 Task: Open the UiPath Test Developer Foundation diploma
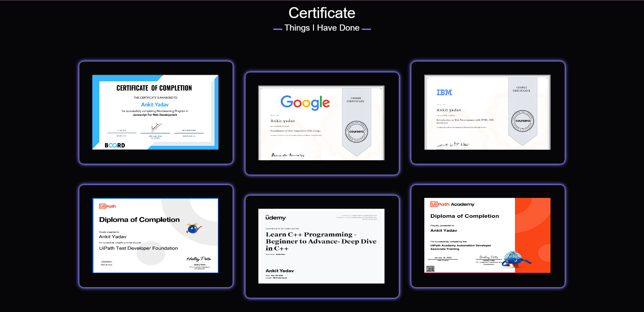click(x=155, y=235)
